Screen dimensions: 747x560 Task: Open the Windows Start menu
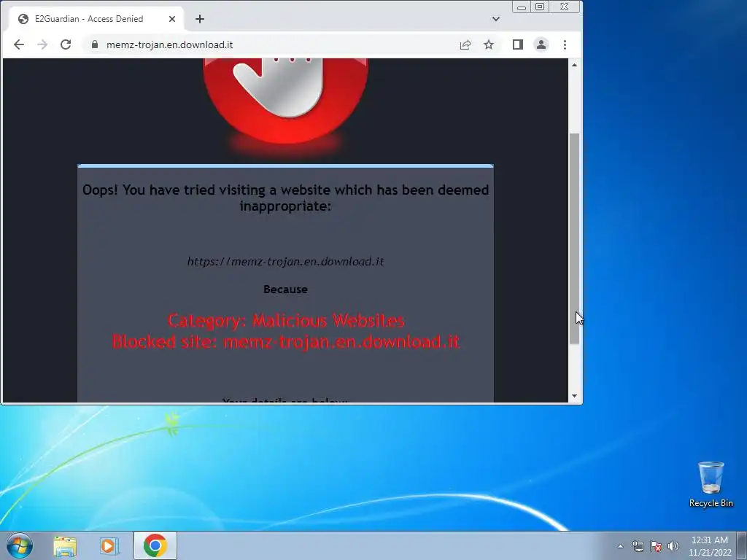(19, 545)
